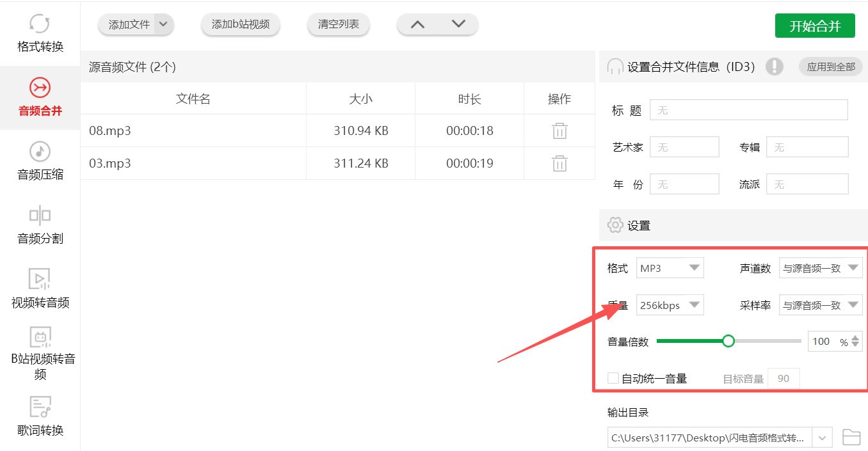
Task: Enable the 自动统一音量 checkbox
Action: (613, 378)
